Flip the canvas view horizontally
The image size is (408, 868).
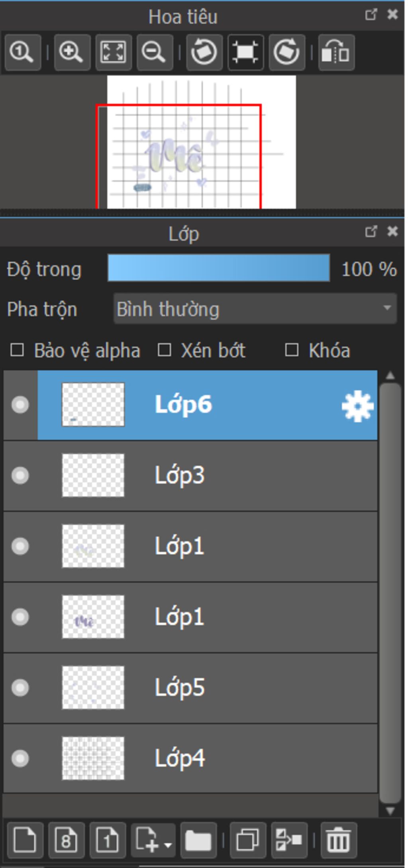pyautogui.click(x=336, y=52)
